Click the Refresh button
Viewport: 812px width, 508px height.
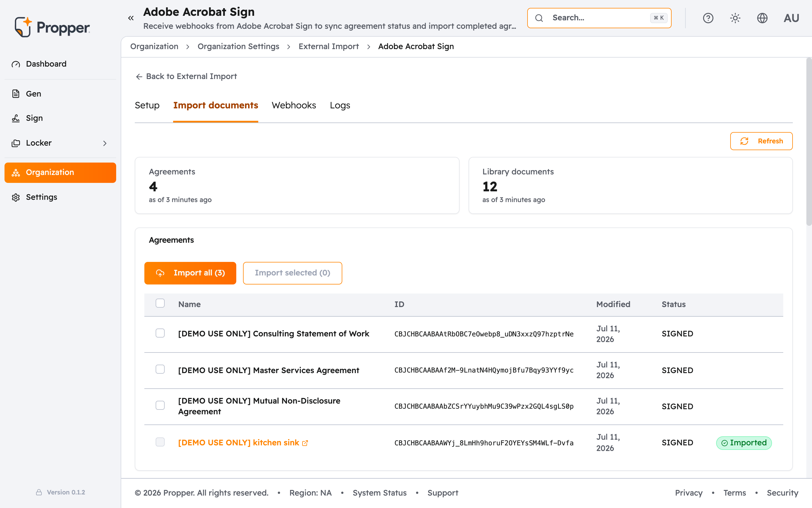(761, 141)
